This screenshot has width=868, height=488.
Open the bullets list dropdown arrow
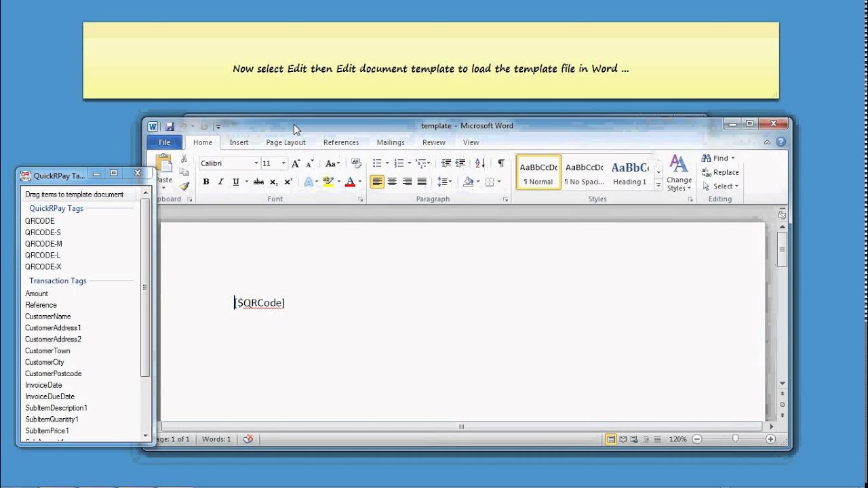[387, 163]
